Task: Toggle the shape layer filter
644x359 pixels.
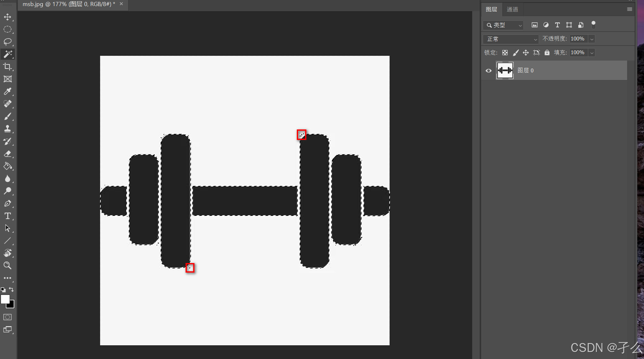Action: click(569, 25)
